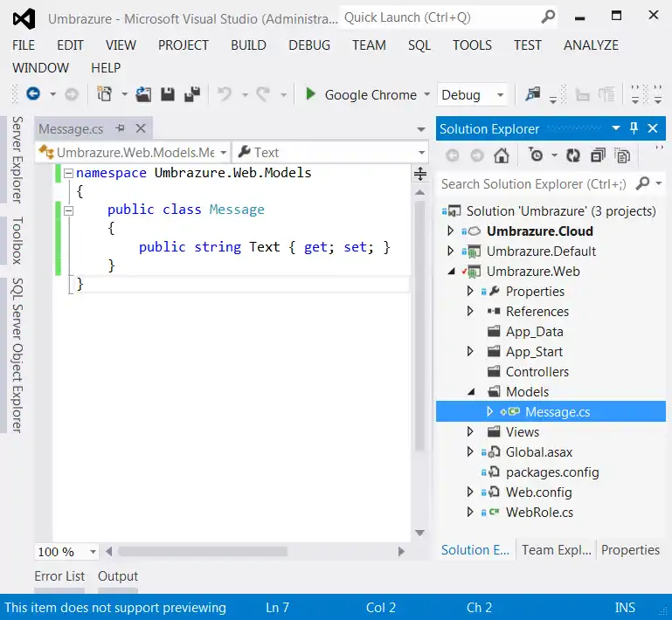The image size is (672, 620).
Task: Open the active documents list dropdown
Action: pyautogui.click(x=421, y=129)
